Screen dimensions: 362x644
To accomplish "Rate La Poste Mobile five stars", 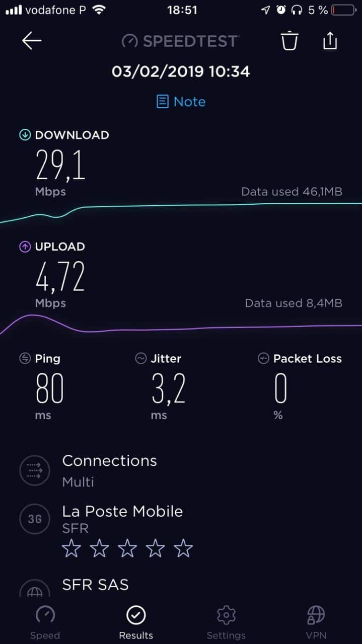I will pos(183,548).
